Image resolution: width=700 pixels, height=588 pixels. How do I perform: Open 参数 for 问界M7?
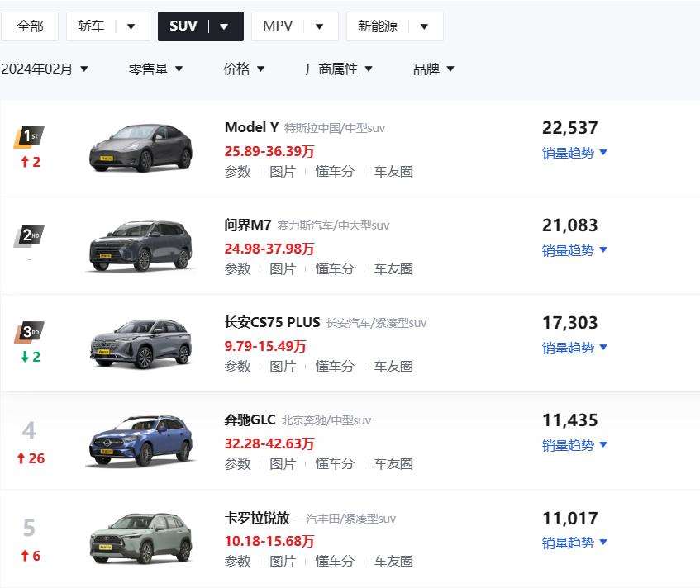(237, 269)
